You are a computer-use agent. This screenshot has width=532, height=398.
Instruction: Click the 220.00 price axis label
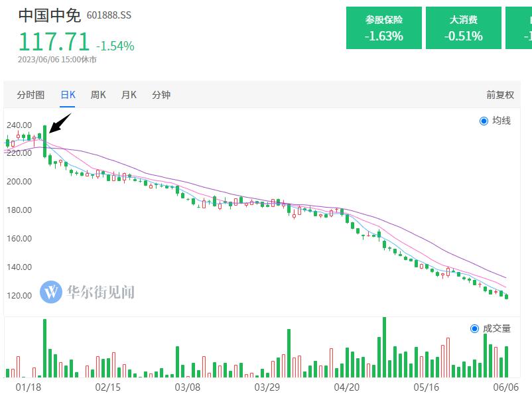[x=19, y=153]
